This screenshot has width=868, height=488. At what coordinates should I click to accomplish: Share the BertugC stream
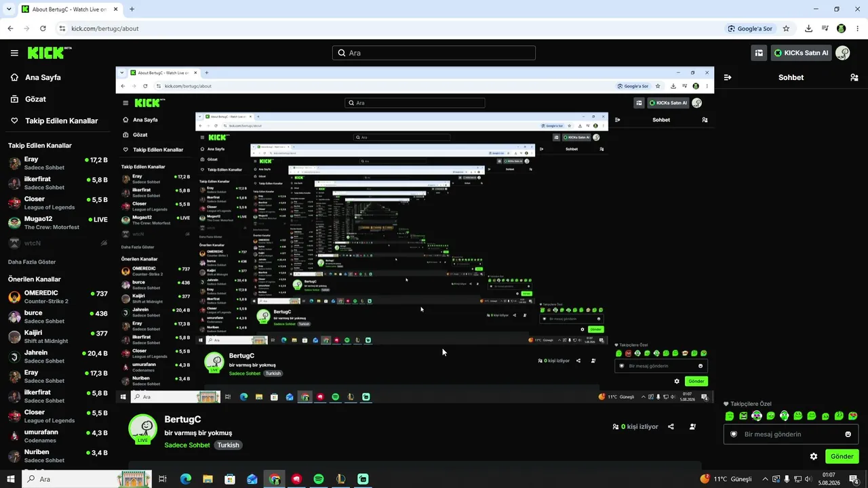tap(671, 427)
